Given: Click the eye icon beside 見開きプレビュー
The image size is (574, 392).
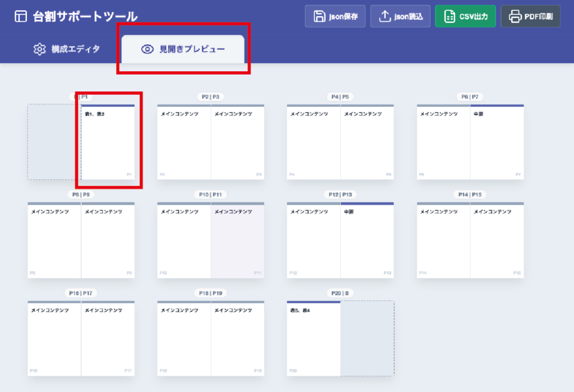Looking at the screenshot, I should [x=147, y=49].
